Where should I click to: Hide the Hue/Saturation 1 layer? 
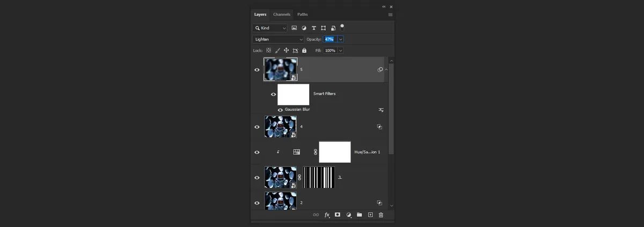[x=257, y=152]
